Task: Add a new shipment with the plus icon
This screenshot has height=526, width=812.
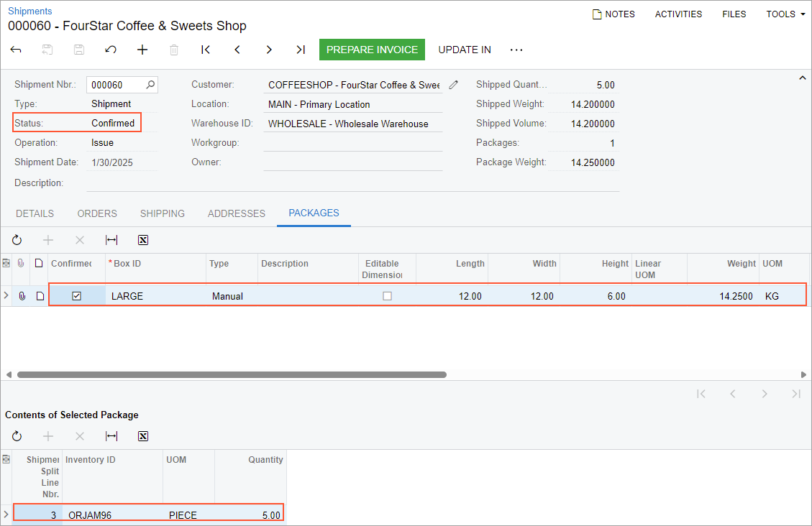Action: click(142, 50)
